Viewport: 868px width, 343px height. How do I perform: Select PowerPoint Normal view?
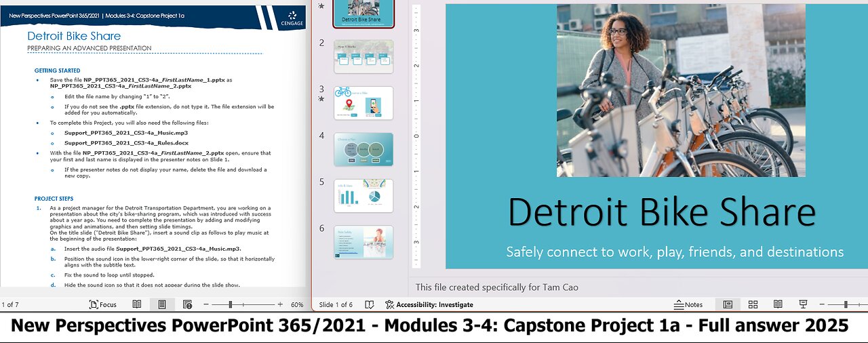728,305
